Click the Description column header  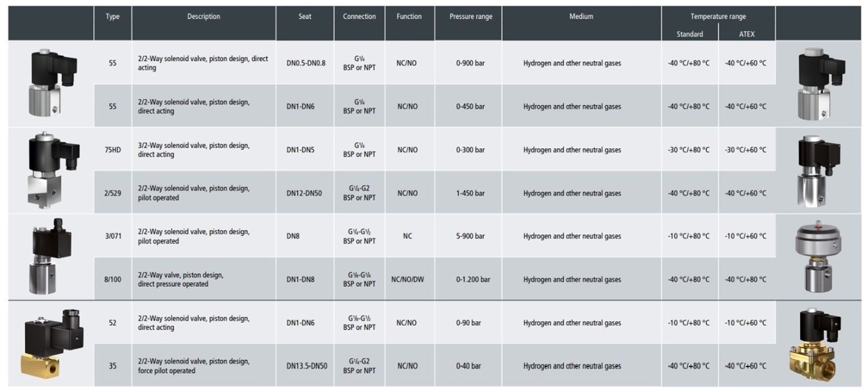tap(203, 17)
